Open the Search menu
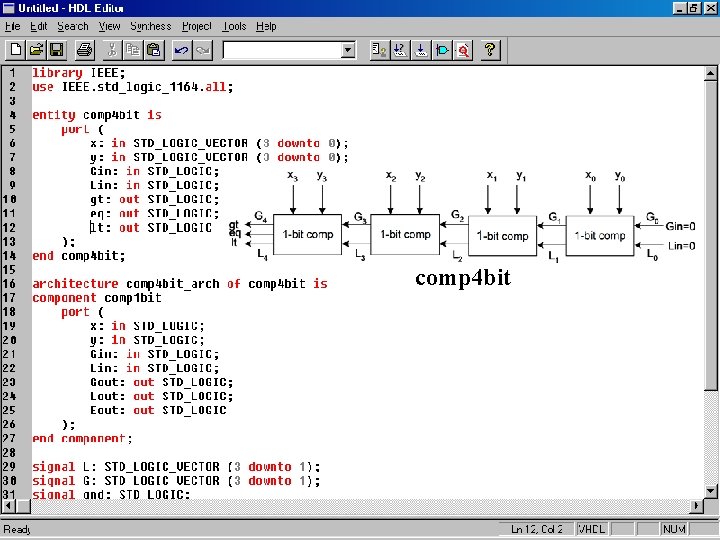 click(x=73, y=27)
